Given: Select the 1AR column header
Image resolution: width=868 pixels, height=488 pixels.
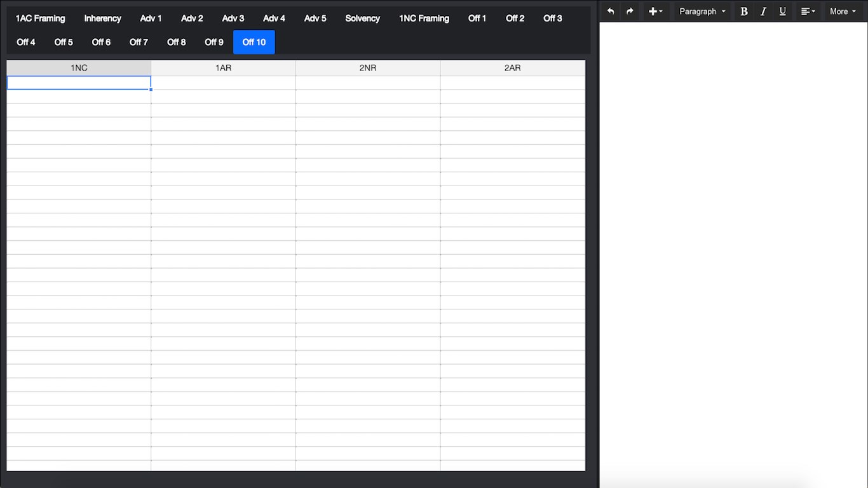Looking at the screenshot, I should tap(223, 68).
